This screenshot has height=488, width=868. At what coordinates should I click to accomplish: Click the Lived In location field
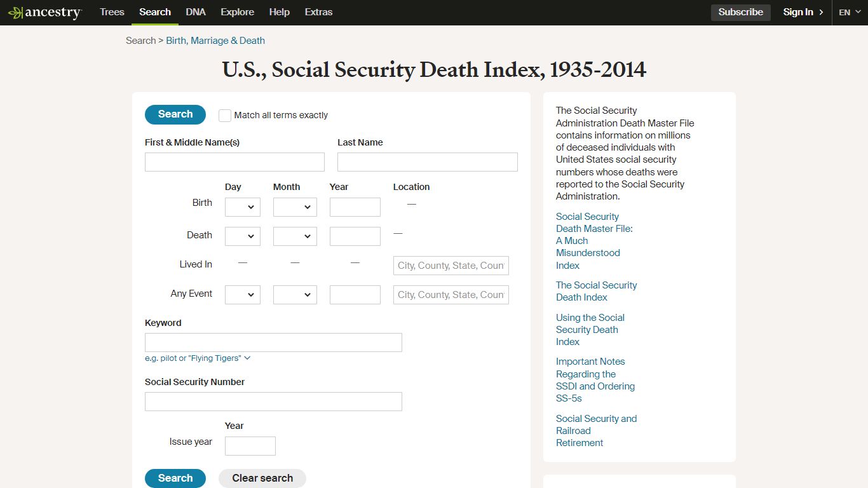tap(451, 266)
